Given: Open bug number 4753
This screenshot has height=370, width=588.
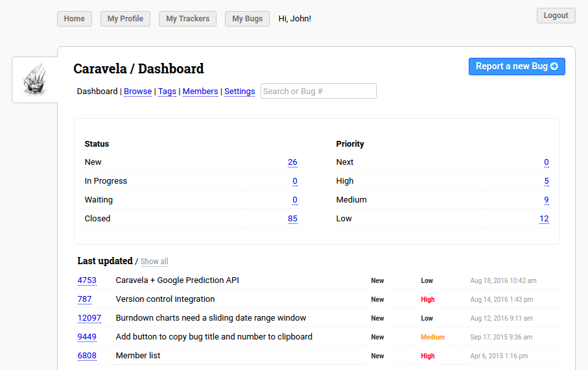Looking at the screenshot, I should tap(87, 280).
